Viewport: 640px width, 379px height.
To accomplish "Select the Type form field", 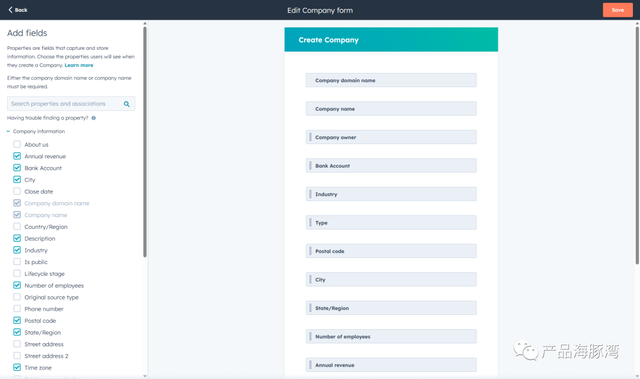I will 391,223.
